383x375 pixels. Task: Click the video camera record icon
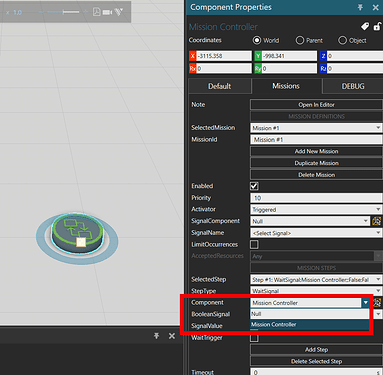click(x=107, y=12)
